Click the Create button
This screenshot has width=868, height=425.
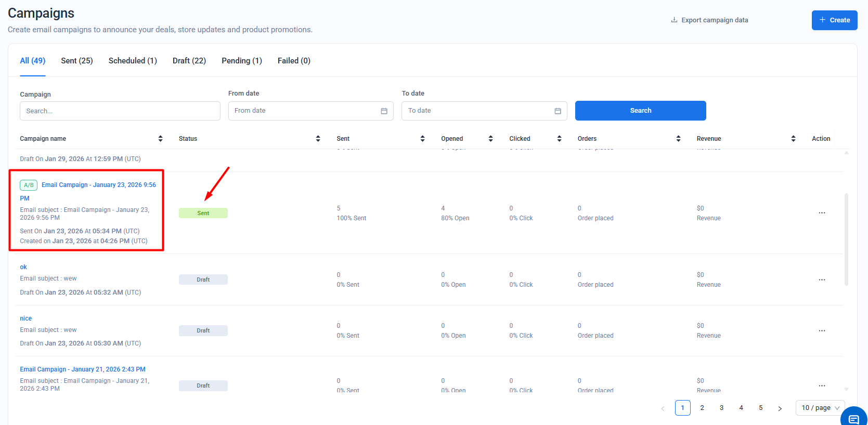(834, 20)
